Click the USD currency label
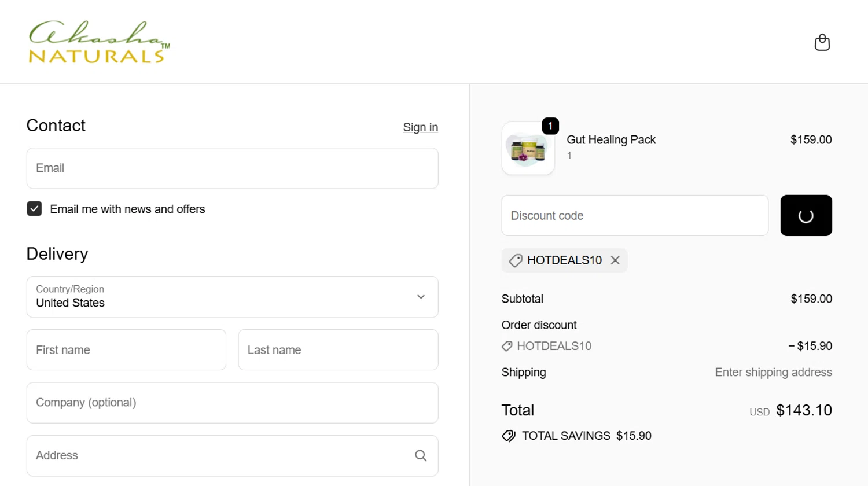Viewport: 868px width, 486px height. (759, 412)
